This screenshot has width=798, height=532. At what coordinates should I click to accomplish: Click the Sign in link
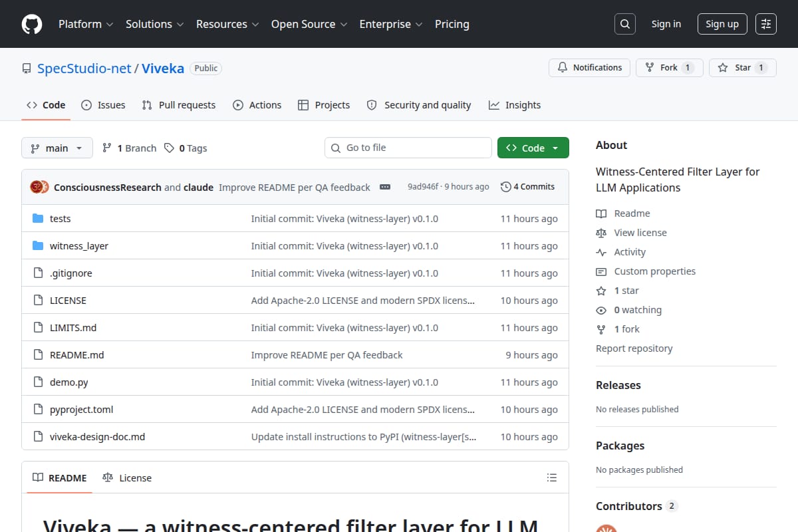click(666, 24)
